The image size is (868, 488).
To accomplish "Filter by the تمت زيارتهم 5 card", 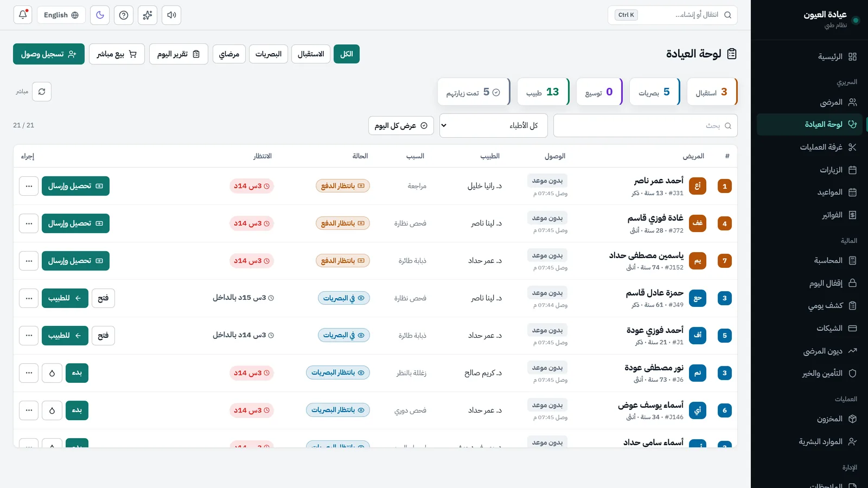I will (x=474, y=92).
